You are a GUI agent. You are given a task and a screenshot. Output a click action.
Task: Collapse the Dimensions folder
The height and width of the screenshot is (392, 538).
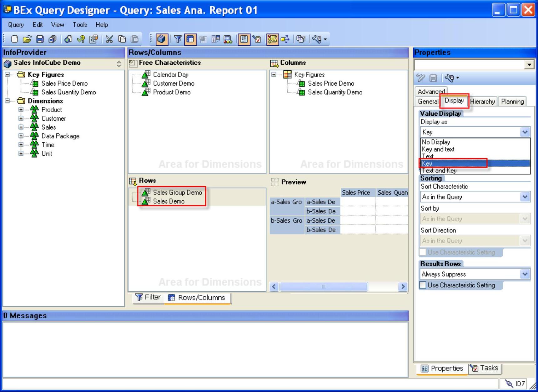(7, 101)
